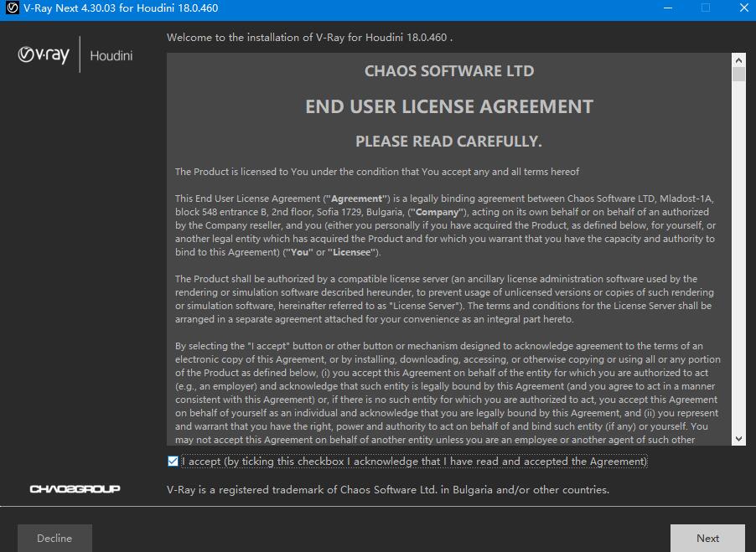Click the window title V-Ray Next 4.30.03
This screenshot has height=552, width=756.
[121, 8]
